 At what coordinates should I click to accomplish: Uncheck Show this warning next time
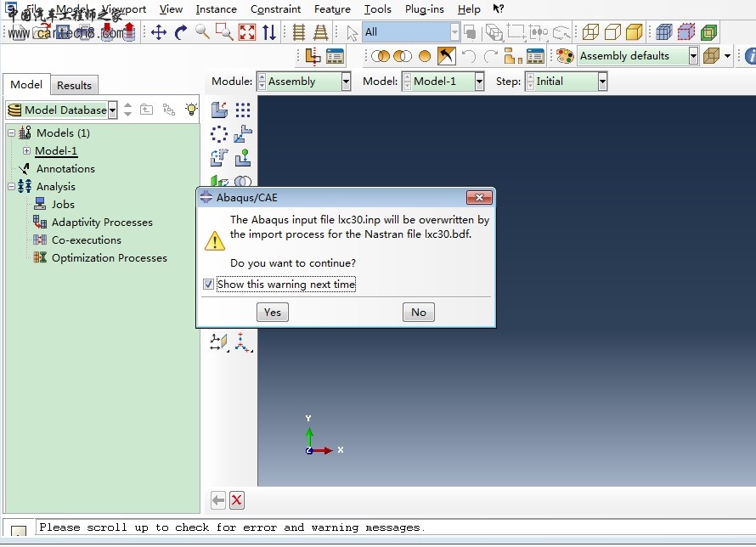tap(209, 285)
